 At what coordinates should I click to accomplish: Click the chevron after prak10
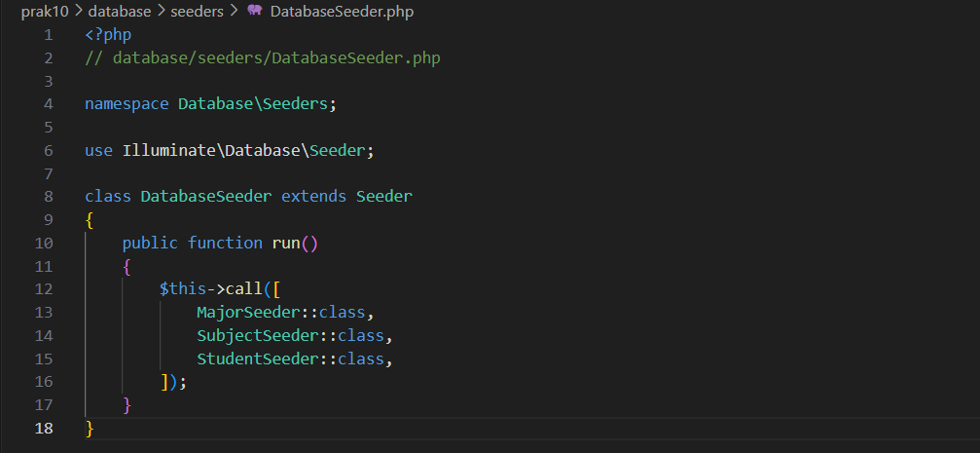pos(78,12)
